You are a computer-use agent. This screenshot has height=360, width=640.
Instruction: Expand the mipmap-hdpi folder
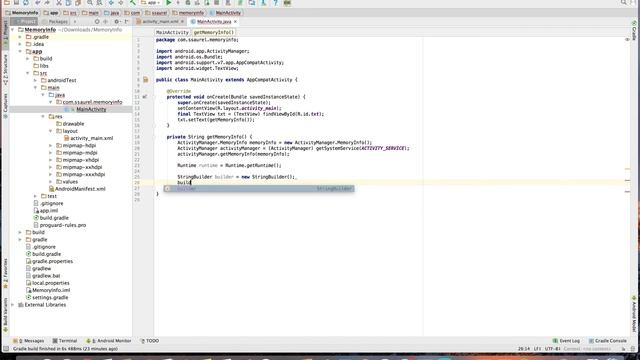tap(51, 146)
